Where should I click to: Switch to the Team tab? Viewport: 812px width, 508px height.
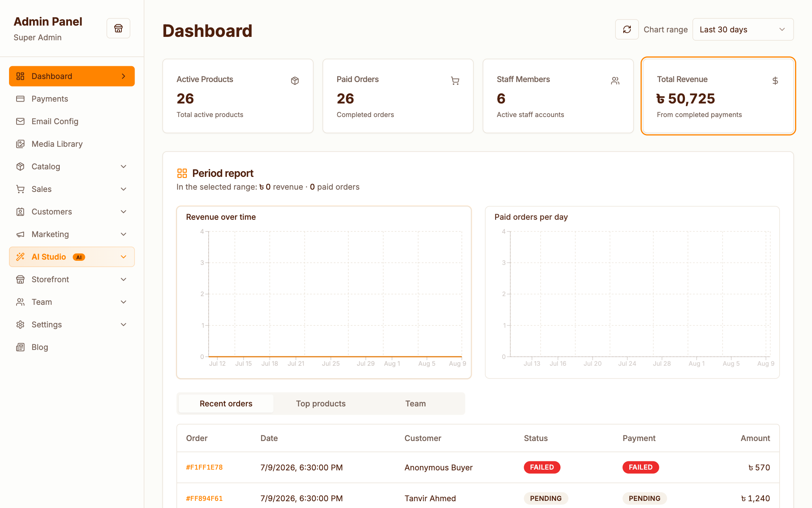pos(415,403)
